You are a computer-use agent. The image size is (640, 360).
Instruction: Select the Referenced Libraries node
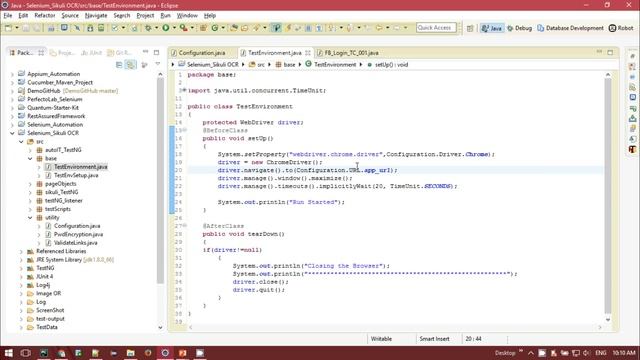click(61, 251)
